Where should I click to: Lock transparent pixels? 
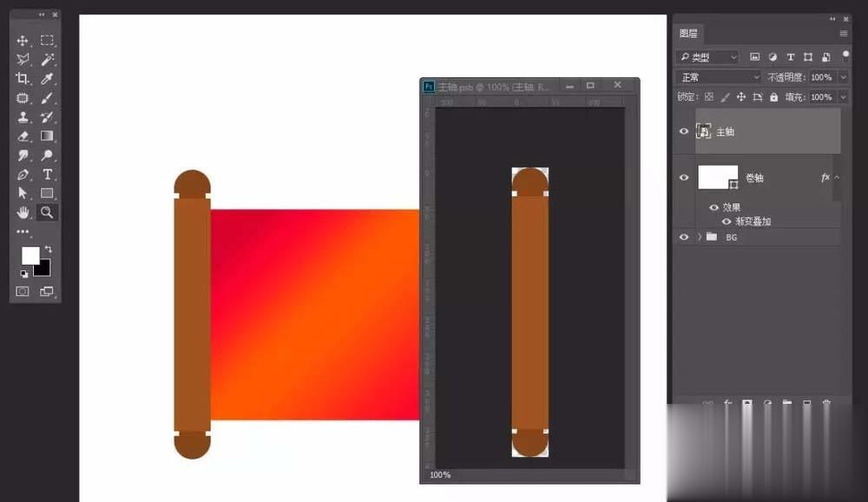709,97
